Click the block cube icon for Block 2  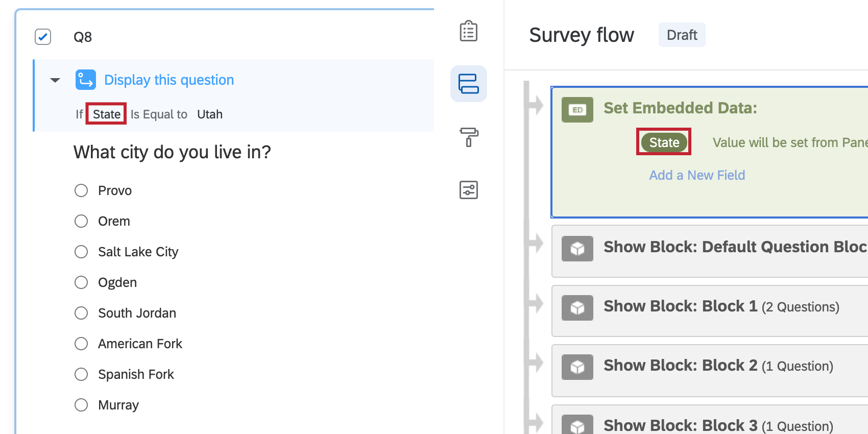click(577, 366)
